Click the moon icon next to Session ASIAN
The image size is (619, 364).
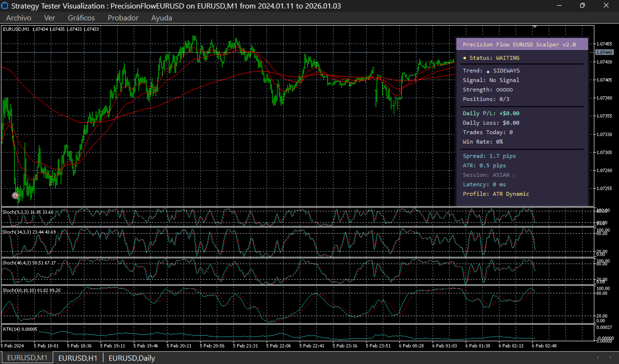coord(514,176)
